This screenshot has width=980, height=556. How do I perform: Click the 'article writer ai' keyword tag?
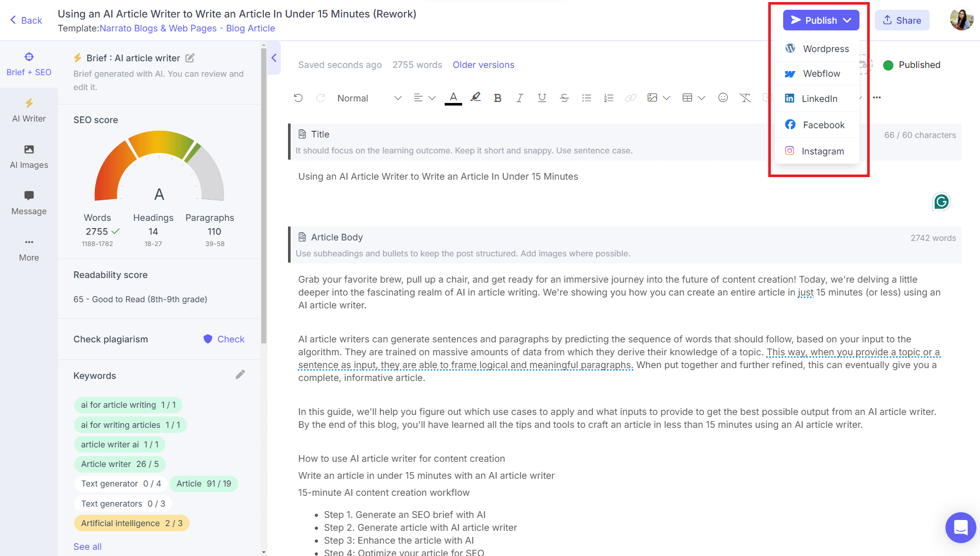coord(120,444)
